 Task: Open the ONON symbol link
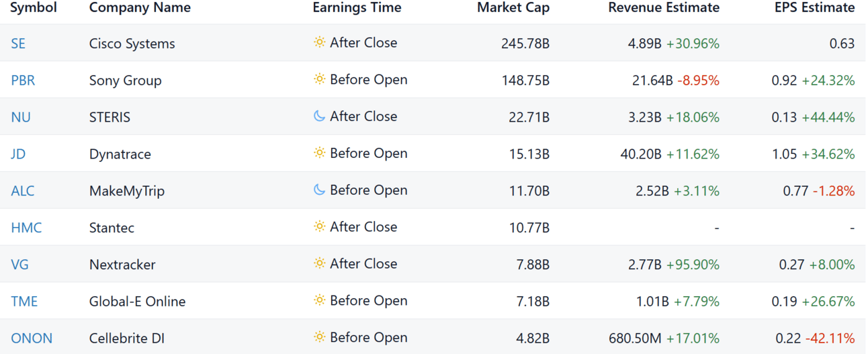(32, 339)
